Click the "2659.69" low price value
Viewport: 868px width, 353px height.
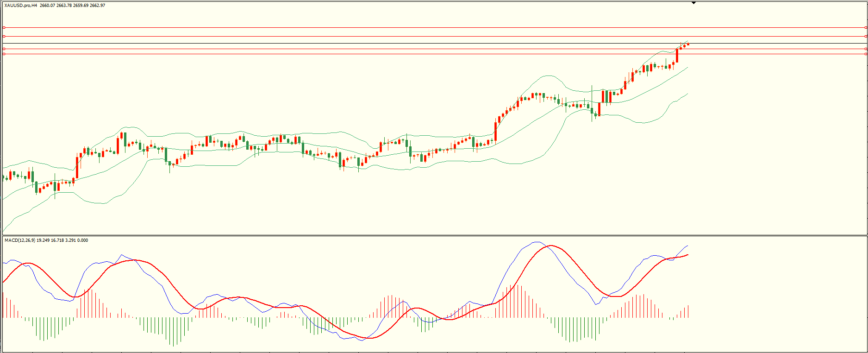81,6
